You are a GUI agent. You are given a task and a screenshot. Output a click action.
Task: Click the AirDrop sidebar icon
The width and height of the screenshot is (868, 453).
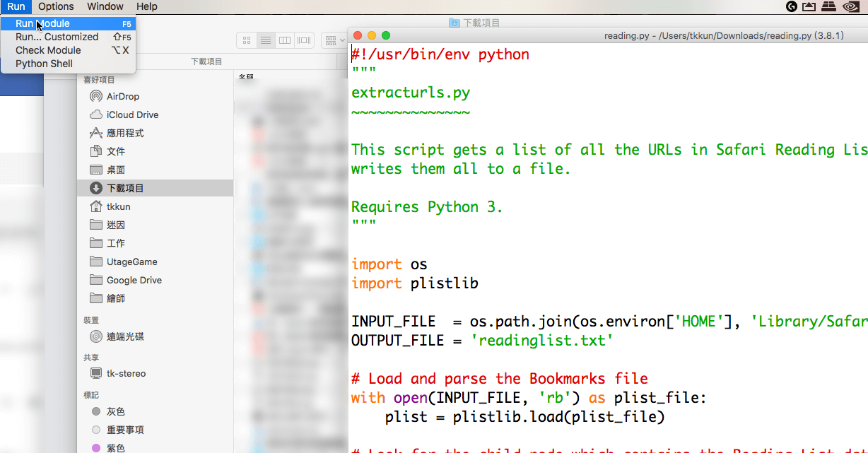[x=96, y=96]
